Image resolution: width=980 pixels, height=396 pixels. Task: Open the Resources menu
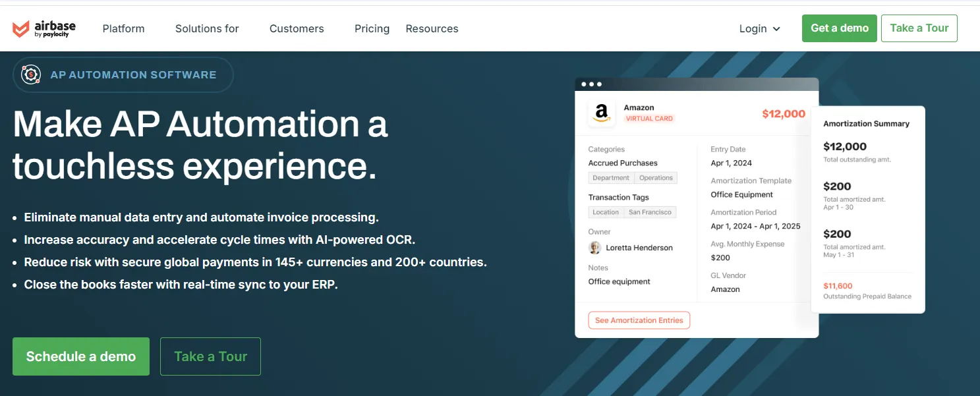point(432,28)
